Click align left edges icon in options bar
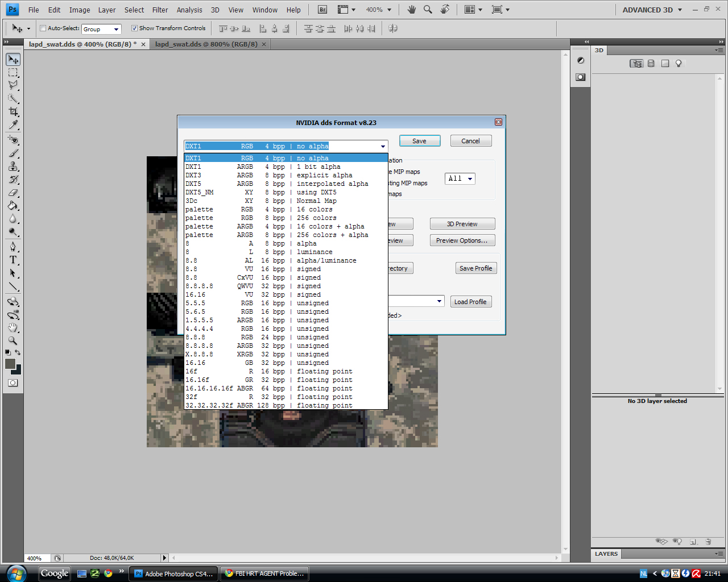Image resolution: width=728 pixels, height=582 pixels. click(x=263, y=28)
